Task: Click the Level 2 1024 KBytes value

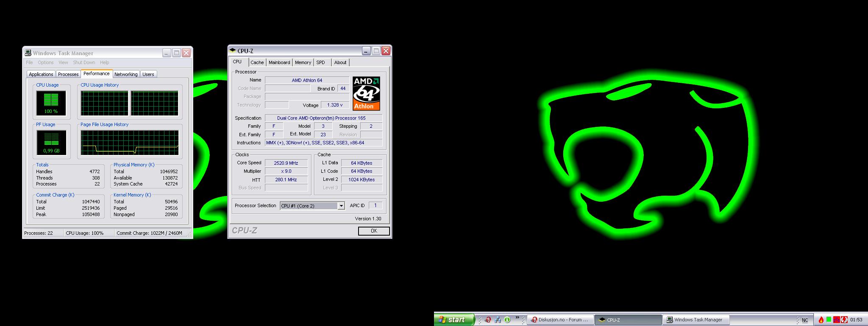Action: [x=362, y=180]
